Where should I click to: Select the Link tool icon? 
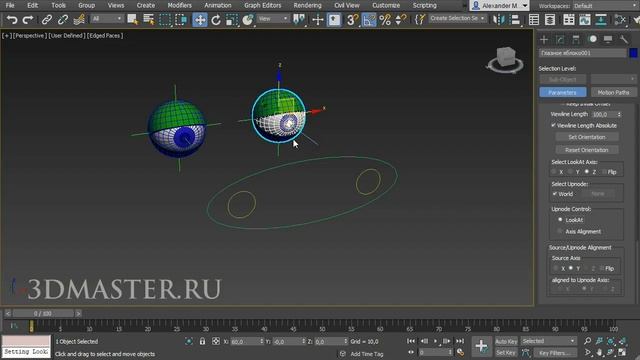point(47,20)
